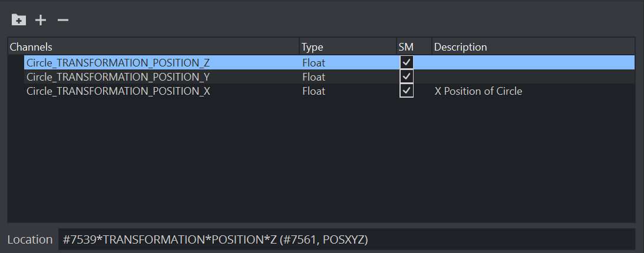644x253 pixels.
Task: Click the Float type of POSITION_X
Action: (x=314, y=91)
